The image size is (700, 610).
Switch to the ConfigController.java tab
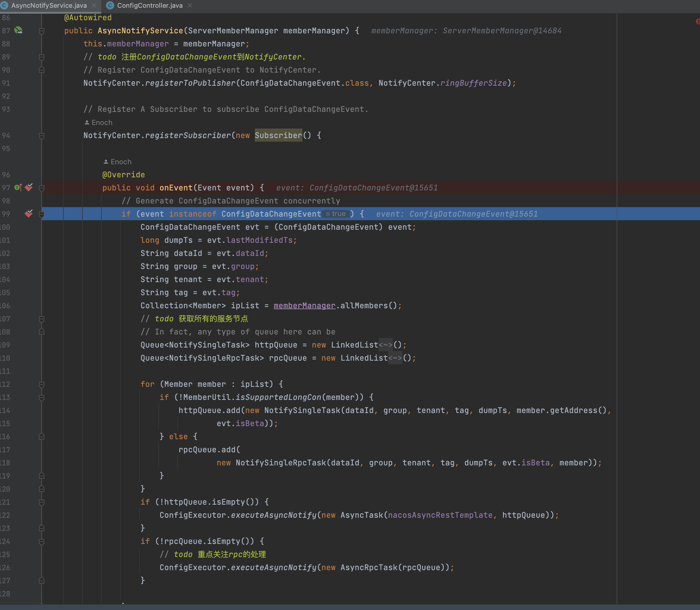[150, 5]
